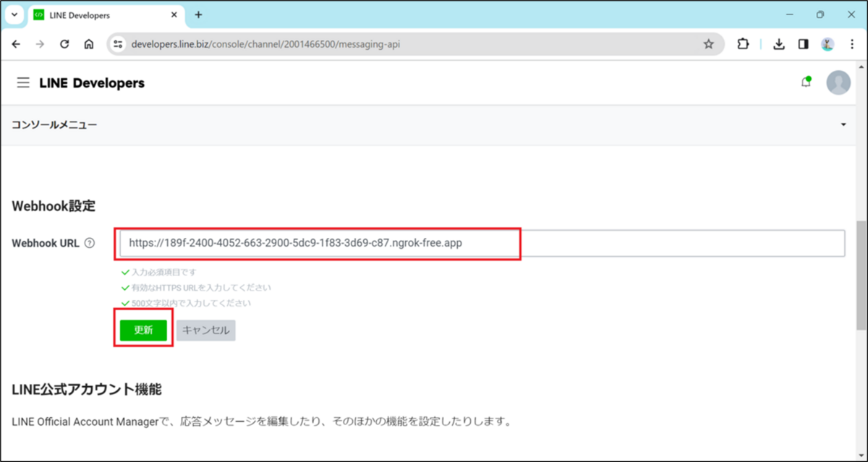This screenshot has height=462, width=868.
Task: Open the extensions puzzle icon
Action: 743,44
